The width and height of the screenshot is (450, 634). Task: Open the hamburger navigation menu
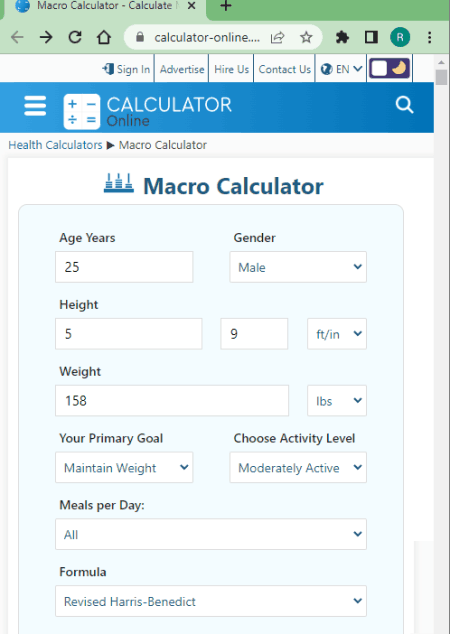(x=35, y=106)
